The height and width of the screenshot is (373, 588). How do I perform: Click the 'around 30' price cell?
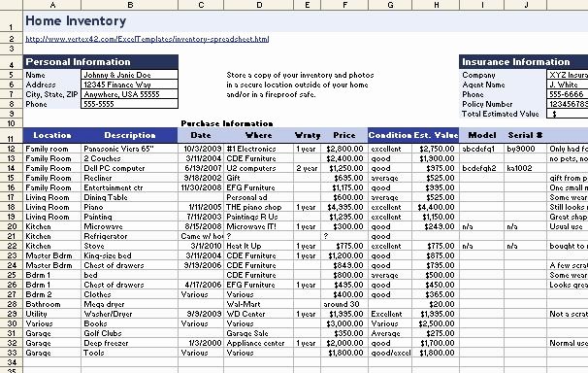coord(344,304)
